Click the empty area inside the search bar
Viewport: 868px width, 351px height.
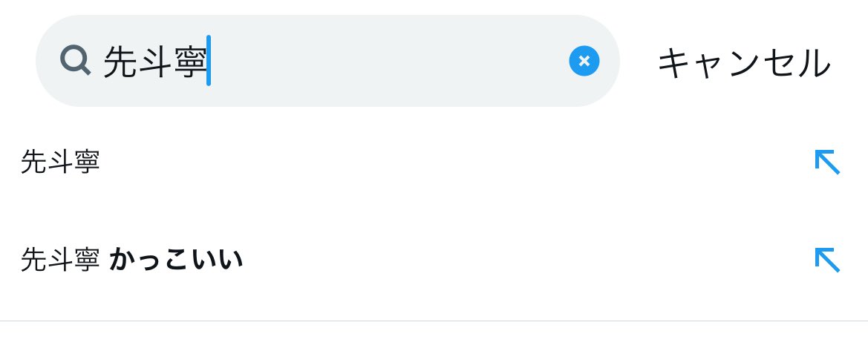click(388, 61)
